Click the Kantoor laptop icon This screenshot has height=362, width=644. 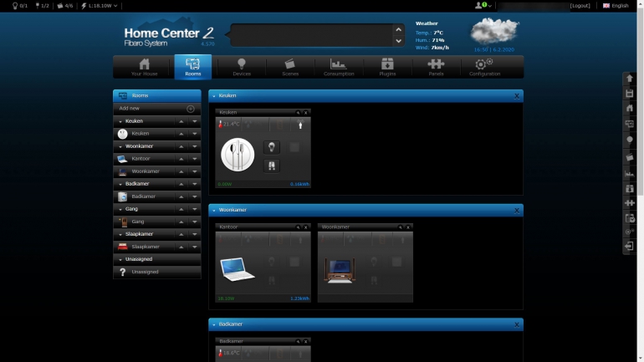pyautogui.click(x=238, y=268)
